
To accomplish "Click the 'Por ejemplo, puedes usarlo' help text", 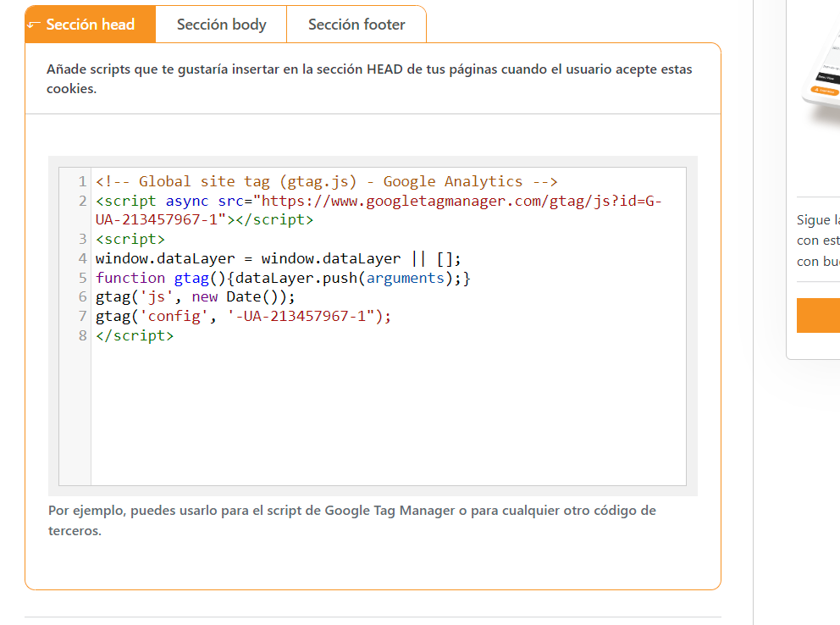I will pyautogui.click(x=352, y=520).
